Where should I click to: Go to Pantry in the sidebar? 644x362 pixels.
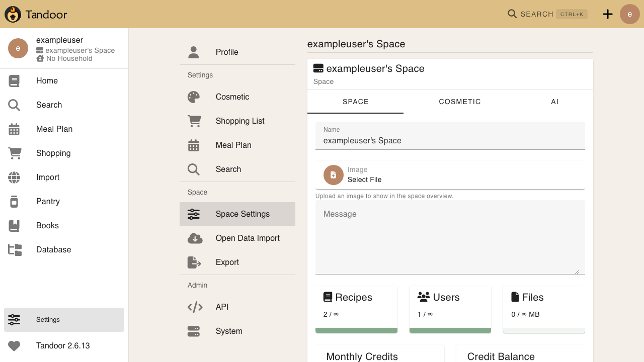48,202
